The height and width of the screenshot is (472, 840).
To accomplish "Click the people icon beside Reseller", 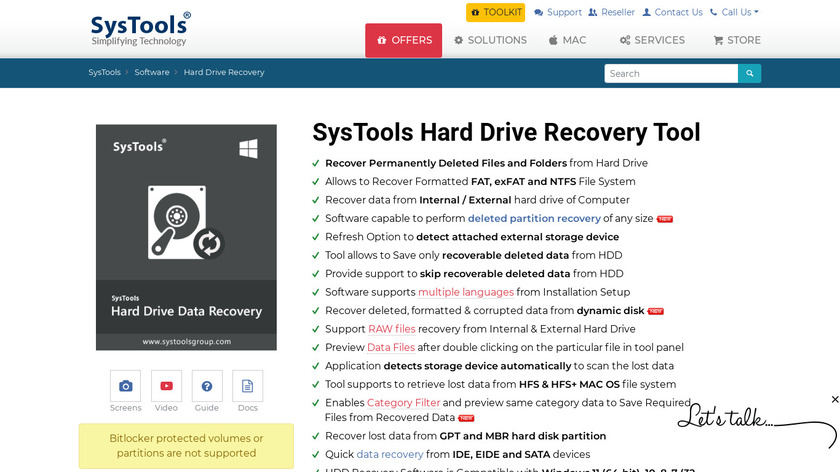I will point(592,12).
